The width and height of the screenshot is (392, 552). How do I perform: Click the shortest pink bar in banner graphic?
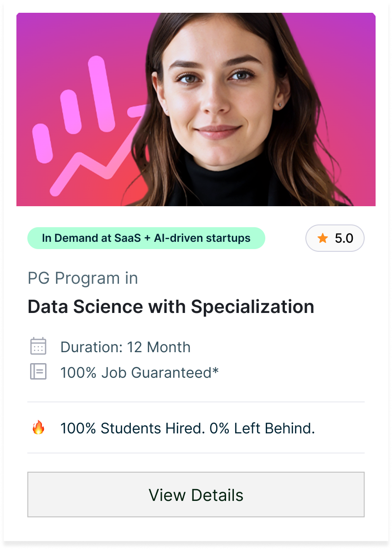coord(42,143)
